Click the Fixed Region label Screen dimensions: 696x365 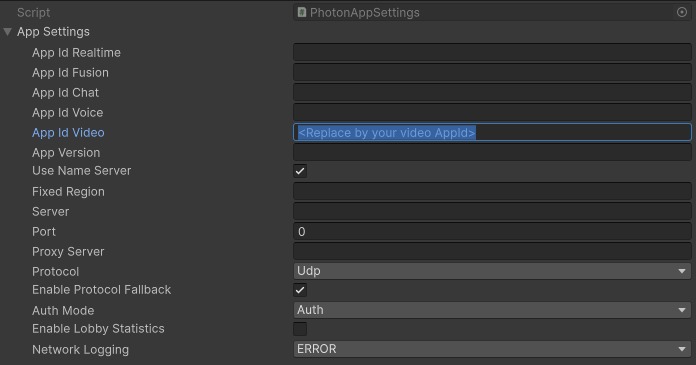click(x=68, y=192)
